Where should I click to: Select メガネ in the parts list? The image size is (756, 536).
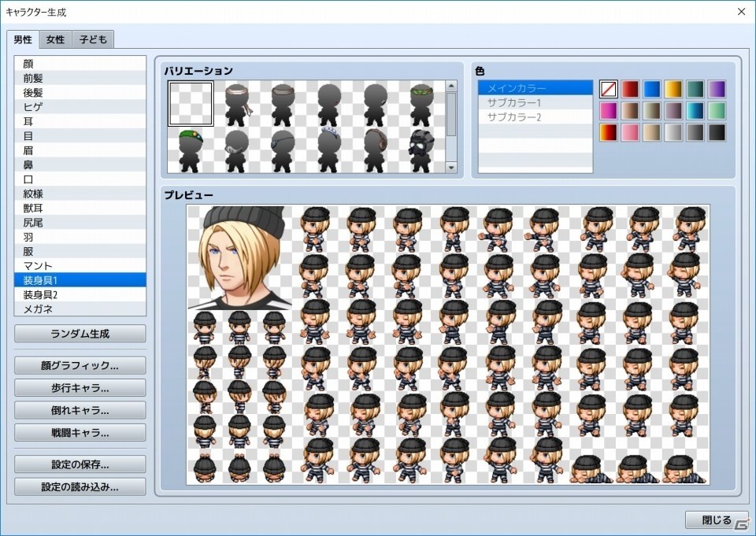click(80, 309)
